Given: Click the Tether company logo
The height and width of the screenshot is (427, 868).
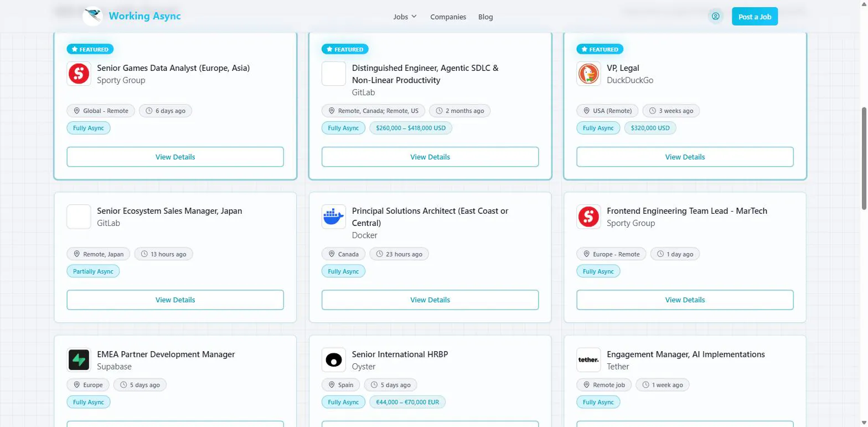Looking at the screenshot, I should click(588, 360).
